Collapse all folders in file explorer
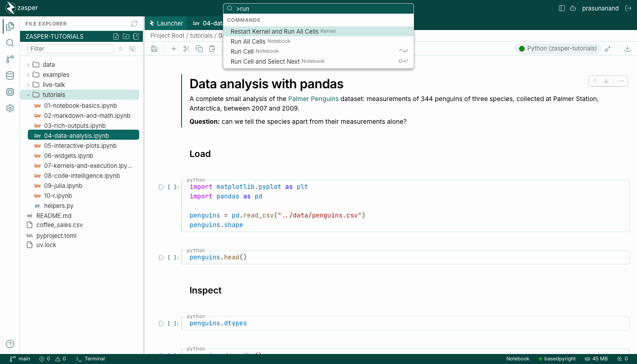This screenshot has height=364, width=637. (121, 49)
